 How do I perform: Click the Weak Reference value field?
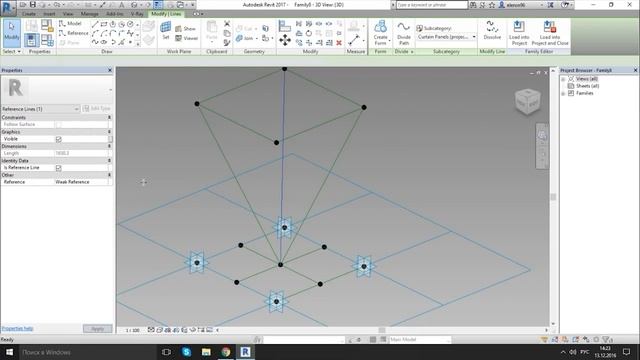pos(81,182)
